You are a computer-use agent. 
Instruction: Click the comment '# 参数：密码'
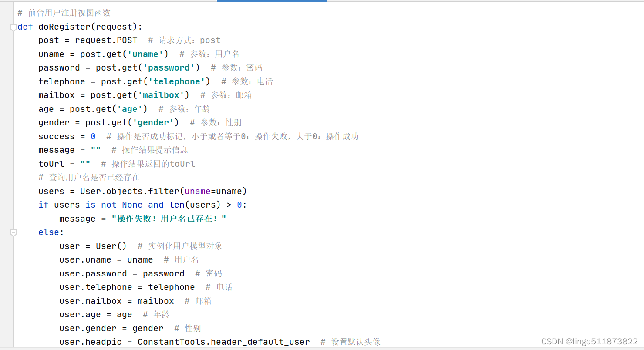[x=236, y=67]
